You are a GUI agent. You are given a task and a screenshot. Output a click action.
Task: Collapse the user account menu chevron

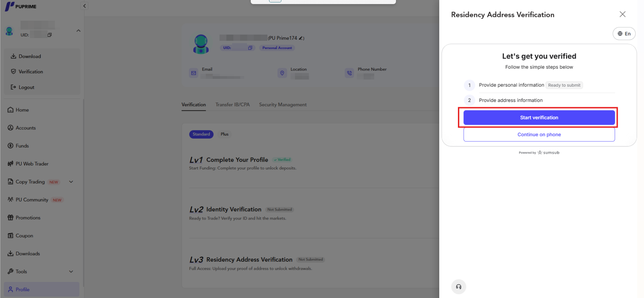click(79, 31)
